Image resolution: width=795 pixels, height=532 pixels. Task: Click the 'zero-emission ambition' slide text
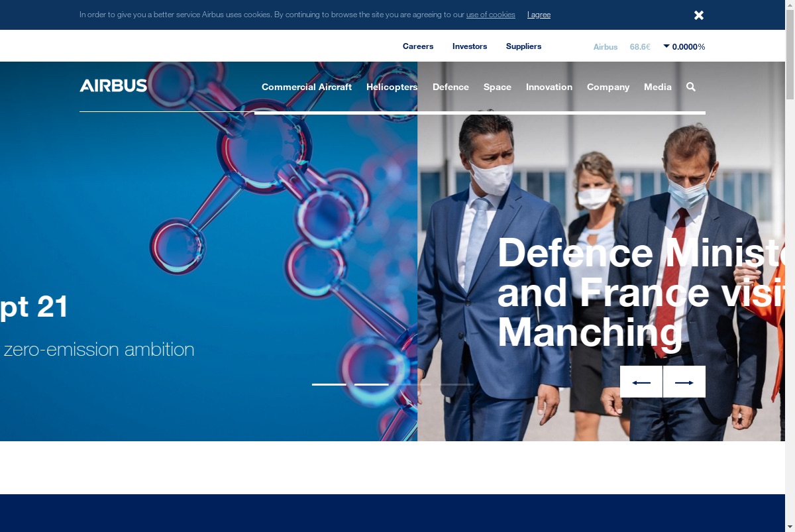pyautogui.click(x=99, y=349)
